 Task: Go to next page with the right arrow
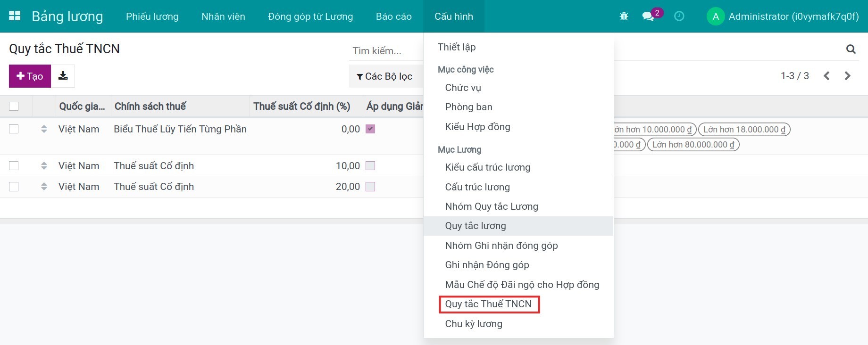click(848, 75)
